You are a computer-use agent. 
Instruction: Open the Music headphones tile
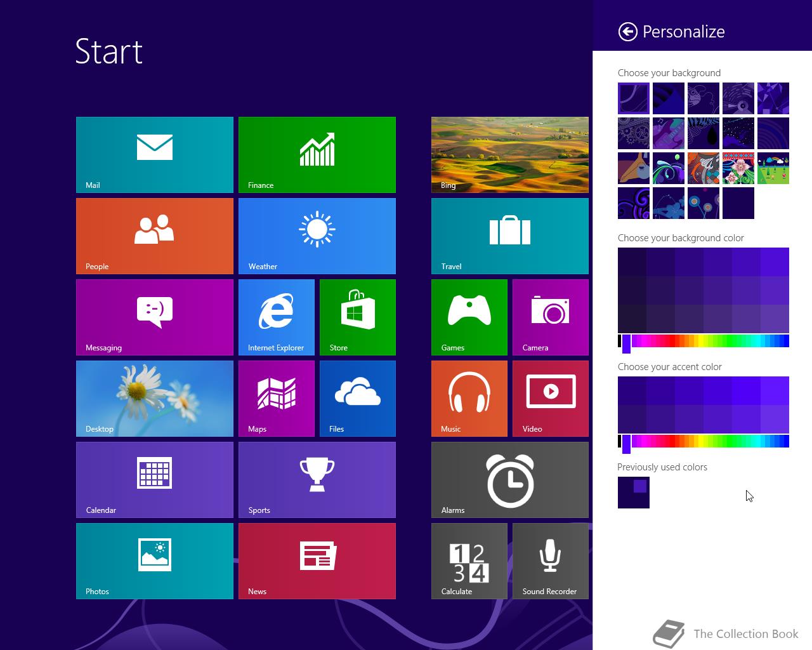tap(469, 399)
